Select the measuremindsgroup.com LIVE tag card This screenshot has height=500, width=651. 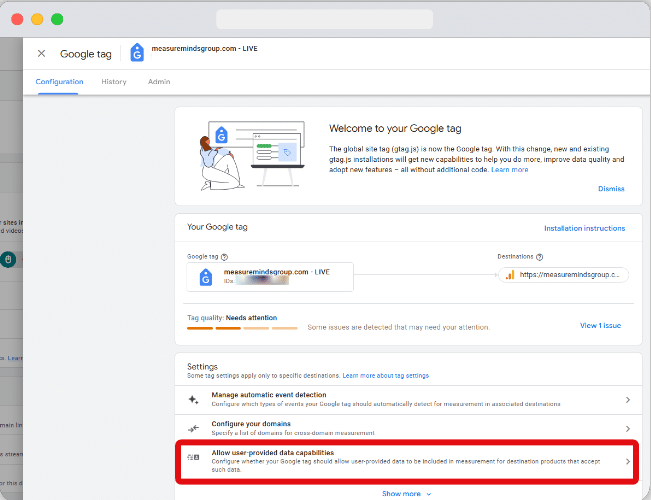coord(270,277)
